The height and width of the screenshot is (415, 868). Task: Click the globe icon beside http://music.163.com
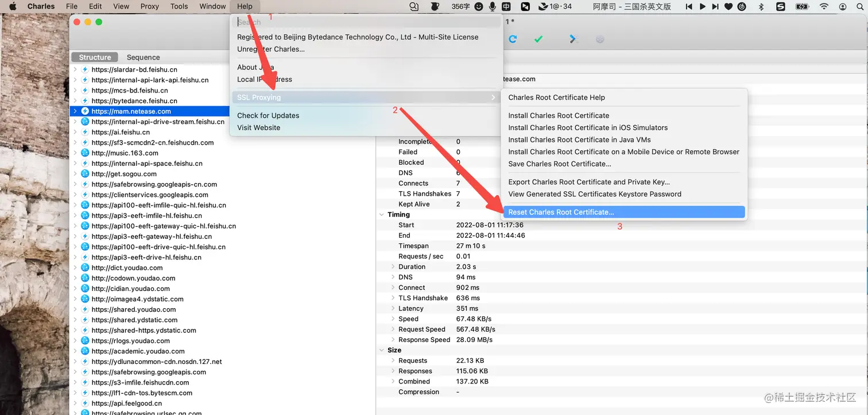click(x=85, y=153)
